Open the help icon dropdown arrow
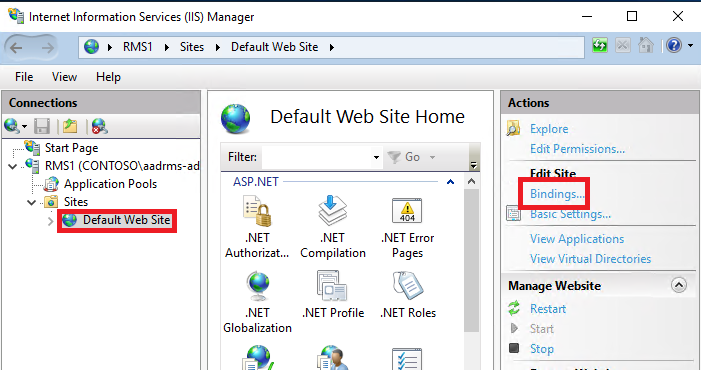This screenshot has height=370, width=701. point(690,46)
